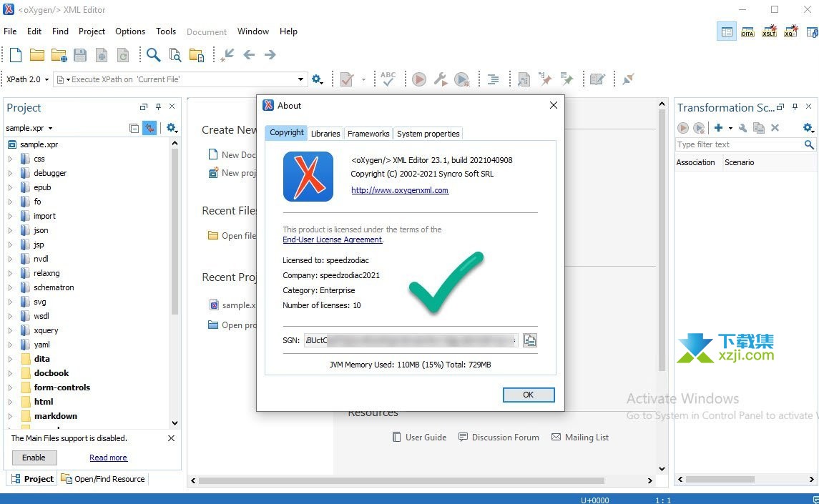The width and height of the screenshot is (819, 504).
Task: Open the Discussion Forum link
Action: click(499, 437)
